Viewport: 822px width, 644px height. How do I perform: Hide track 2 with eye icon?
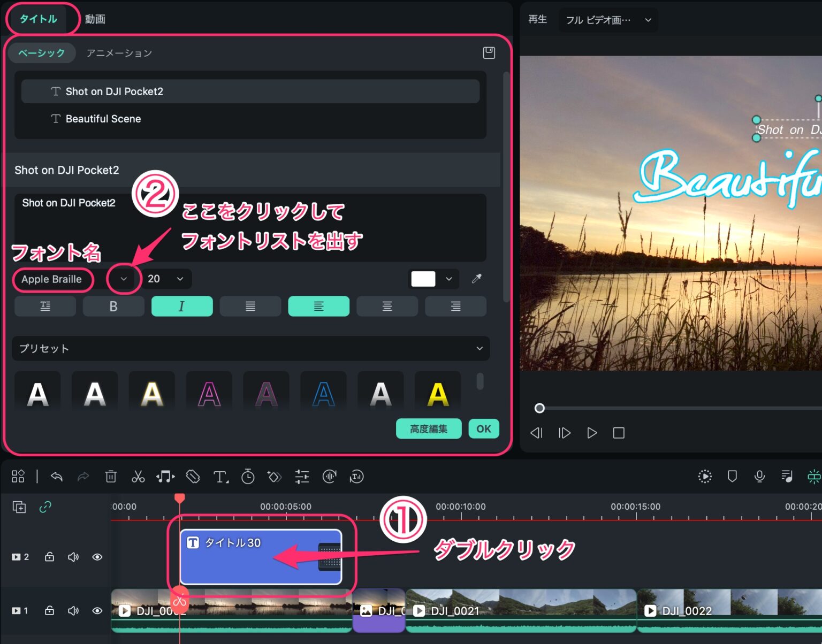pos(97,557)
